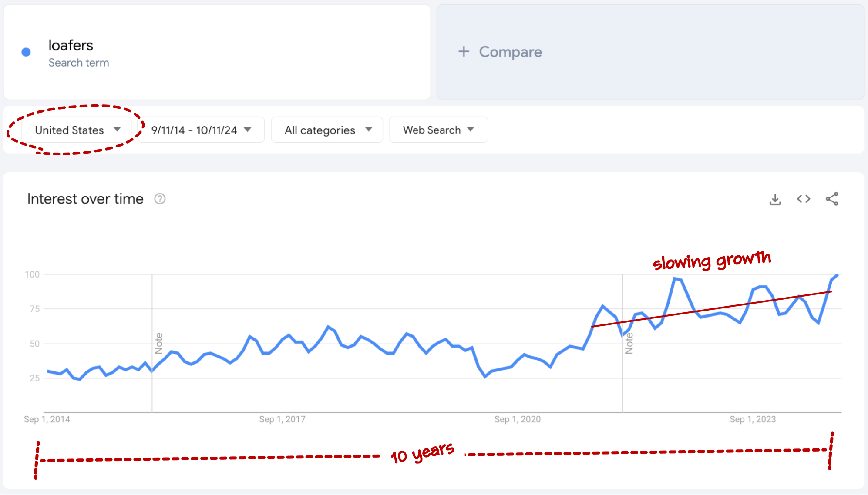868x495 pixels.
Task: Click the 100 value on the y-axis
Action: [x=32, y=274]
